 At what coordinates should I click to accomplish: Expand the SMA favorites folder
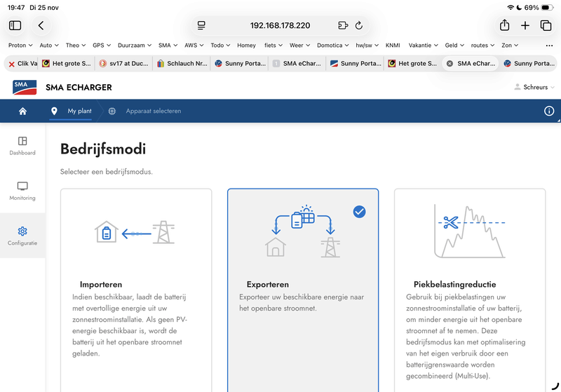[168, 46]
